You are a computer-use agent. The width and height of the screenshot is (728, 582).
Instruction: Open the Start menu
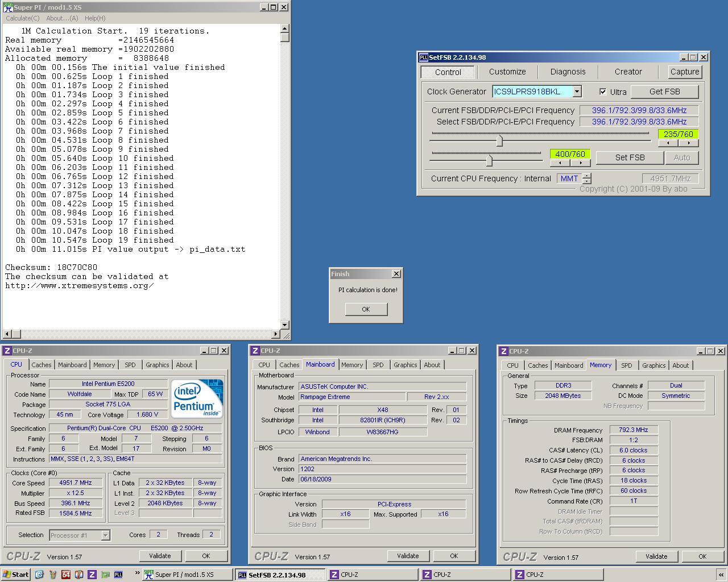point(15,575)
